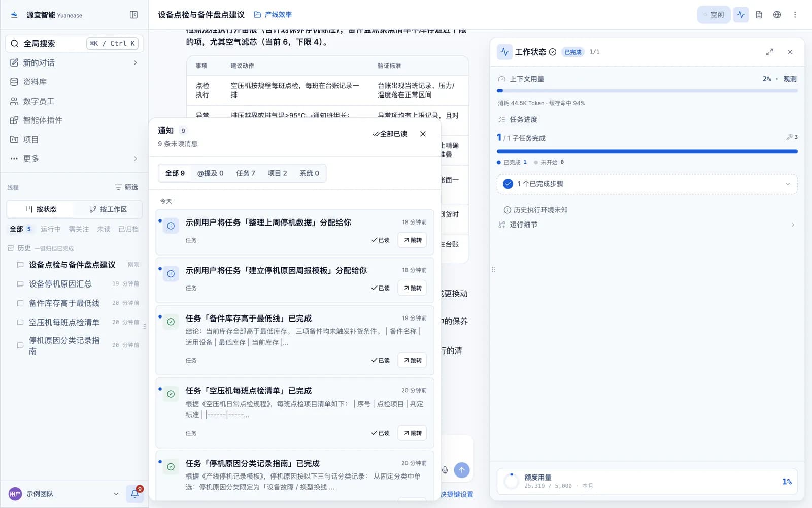Open the activity status icon in top bar

(x=741, y=15)
